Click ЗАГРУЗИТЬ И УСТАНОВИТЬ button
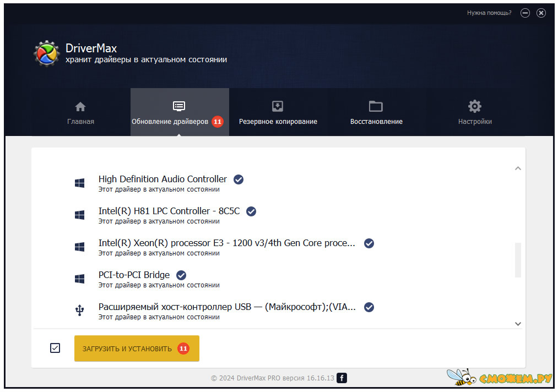Image resolution: width=558 pixels, height=392 pixels. point(137,349)
